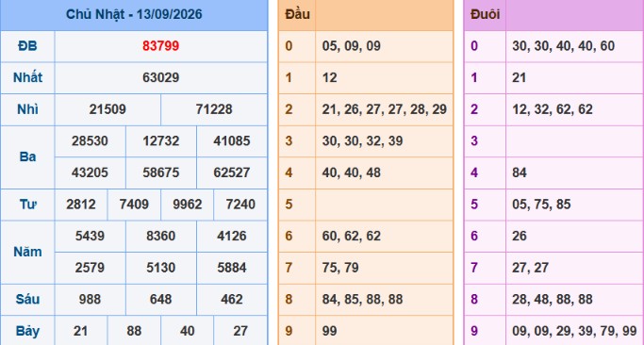Select sixth prize number 988
The image size is (644, 345).
(x=90, y=299)
